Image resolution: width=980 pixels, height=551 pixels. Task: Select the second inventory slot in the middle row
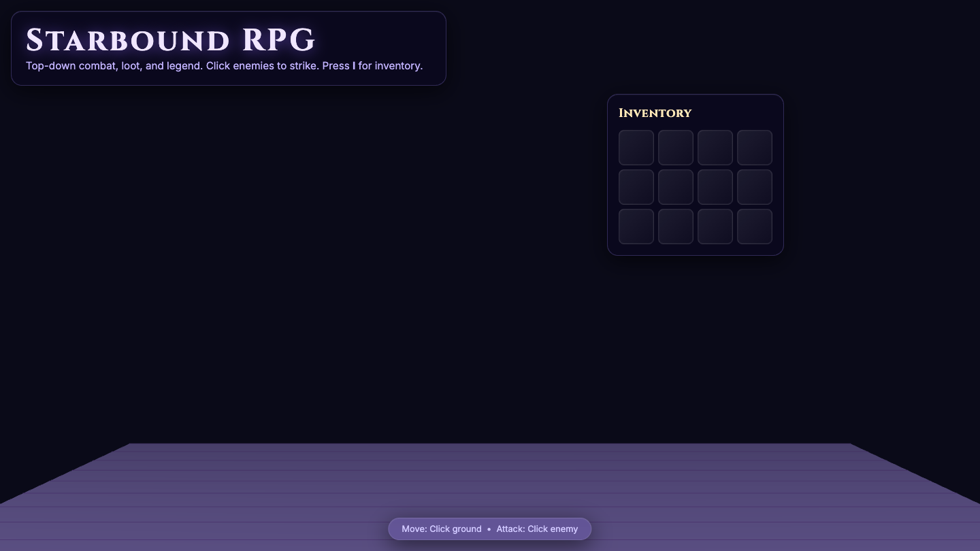[676, 187]
